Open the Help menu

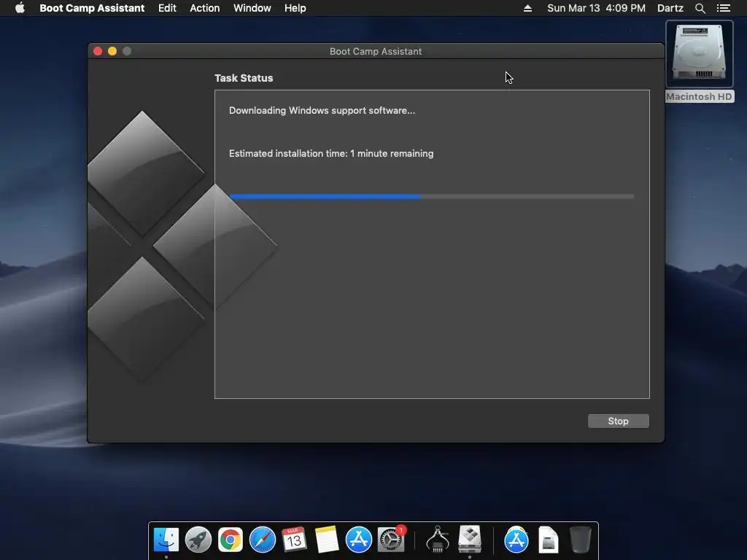click(x=295, y=8)
